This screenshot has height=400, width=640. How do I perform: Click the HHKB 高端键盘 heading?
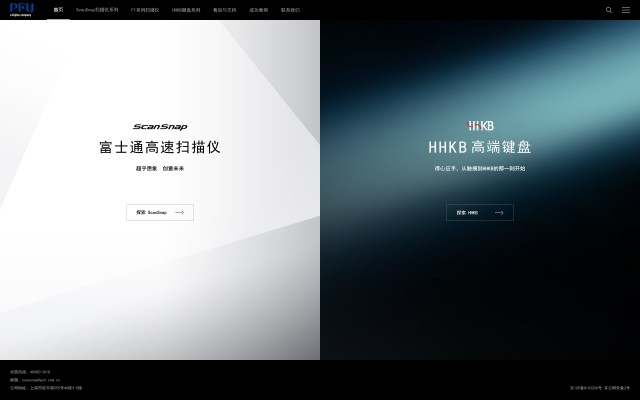(480, 147)
